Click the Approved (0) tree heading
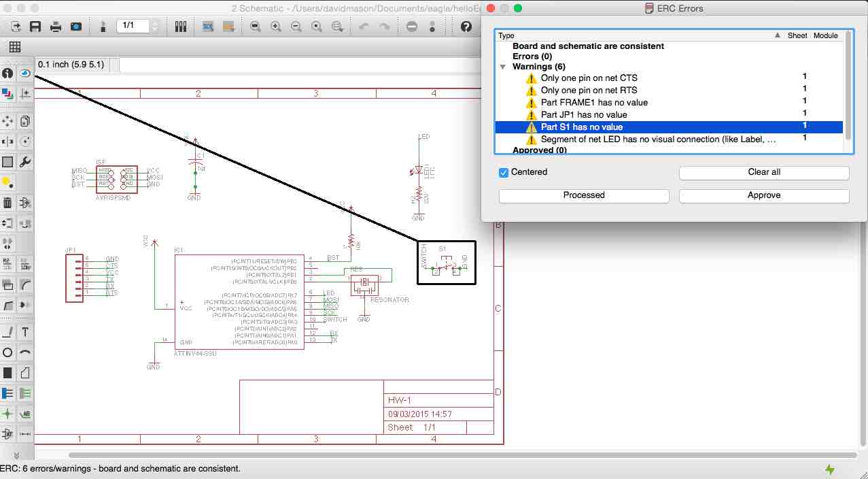The image size is (868, 479). click(x=540, y=150)
